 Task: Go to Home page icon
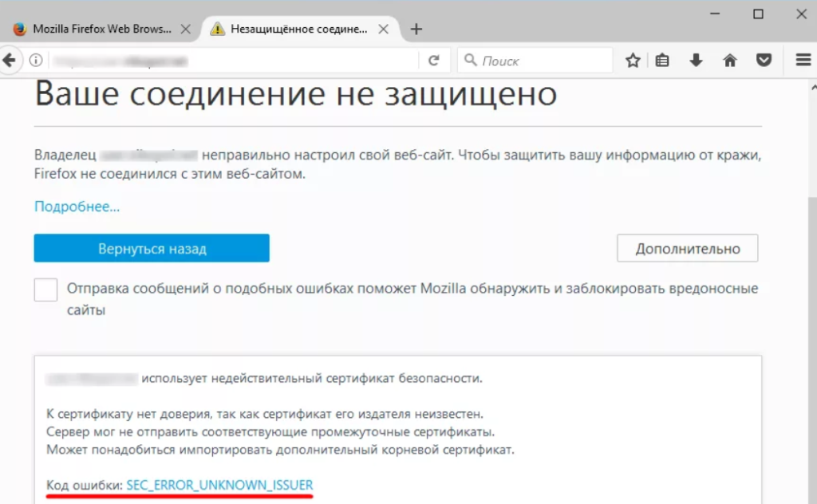point(729,61)
